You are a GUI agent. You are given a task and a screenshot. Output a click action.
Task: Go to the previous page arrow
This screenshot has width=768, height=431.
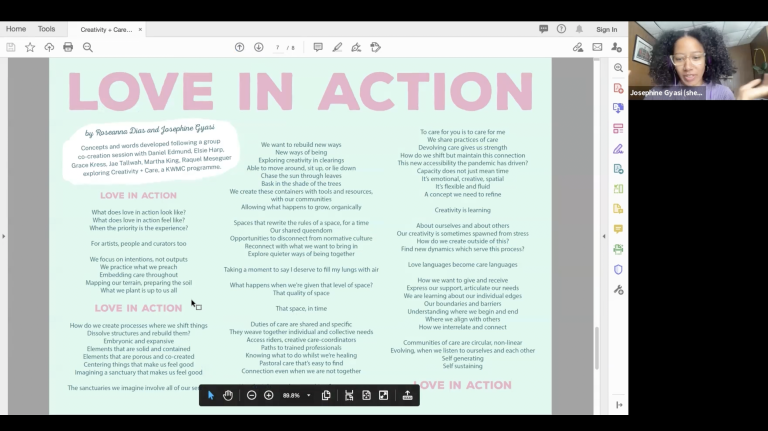[x=239, y=47]
